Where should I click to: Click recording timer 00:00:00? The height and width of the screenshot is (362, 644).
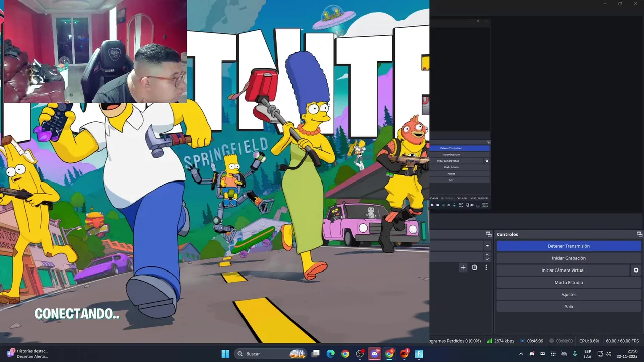pyautogui.click(x=561, y=341)
